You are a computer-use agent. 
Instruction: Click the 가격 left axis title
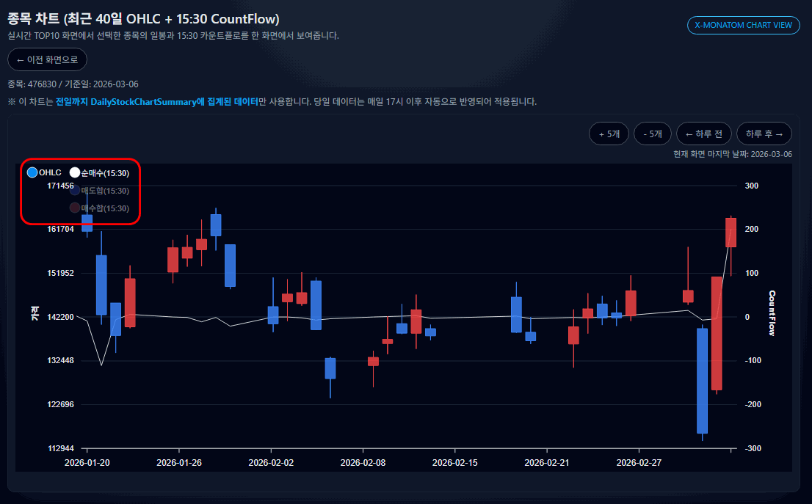(x=35, y=315)
